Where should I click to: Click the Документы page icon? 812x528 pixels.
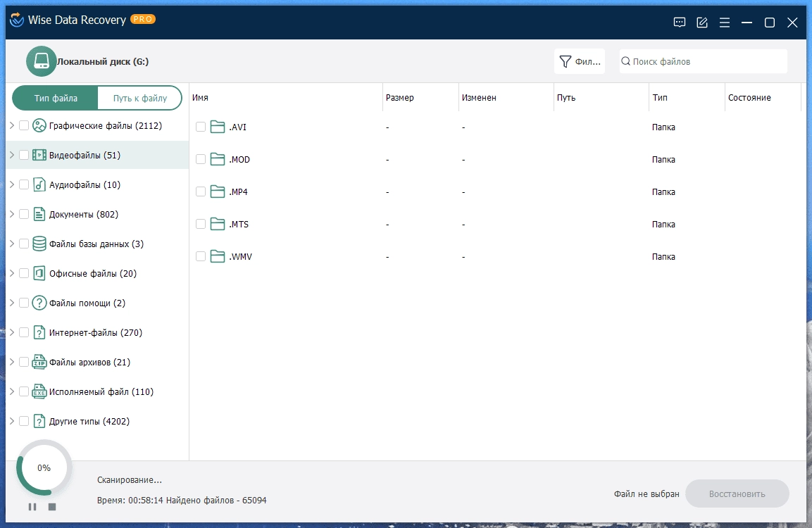(x=39, y=214)
